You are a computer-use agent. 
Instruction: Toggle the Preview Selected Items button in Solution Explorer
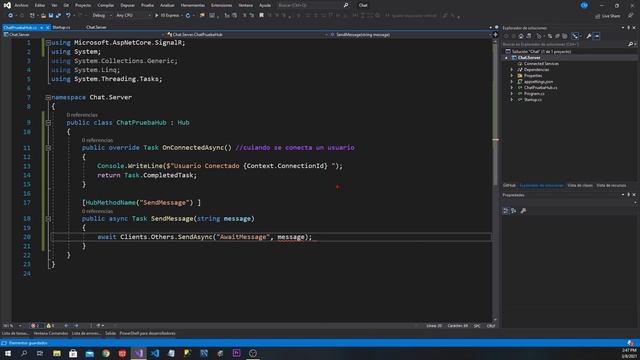click(x=596, y=36)
